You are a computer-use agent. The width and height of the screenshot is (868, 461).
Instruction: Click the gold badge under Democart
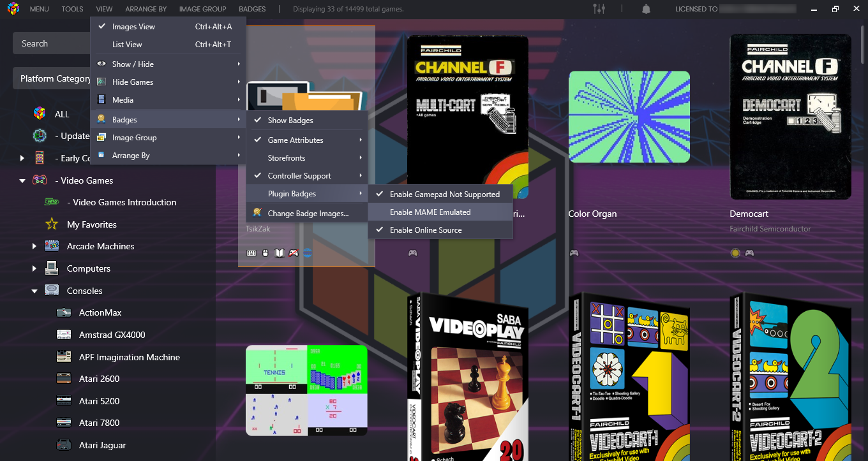[x=735, y=253]
